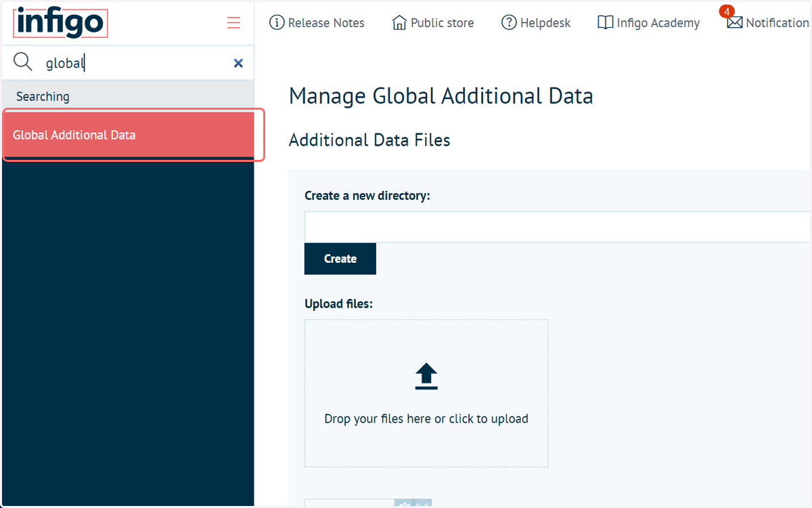
Task: Click the Create button
Action: coord(340,259)
